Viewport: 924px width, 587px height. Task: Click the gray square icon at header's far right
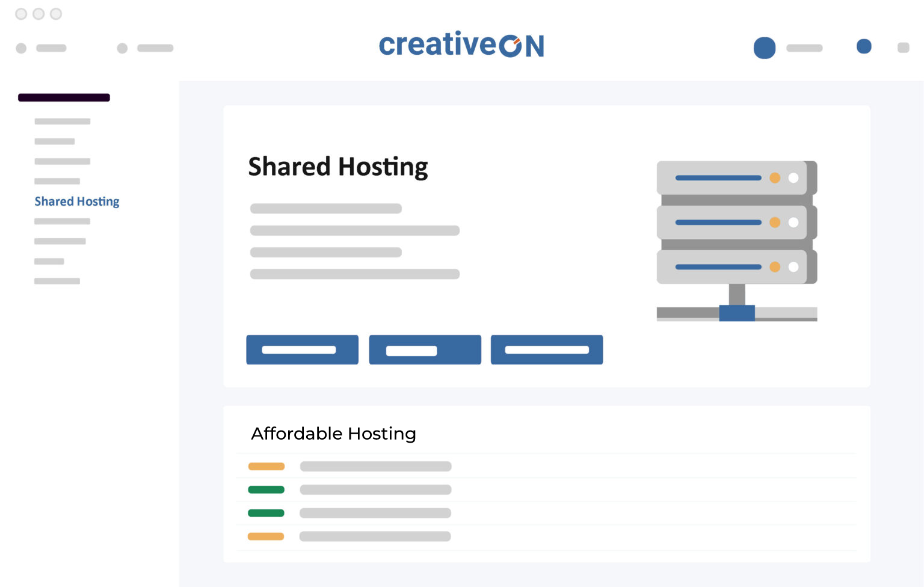tap(903, 48)
